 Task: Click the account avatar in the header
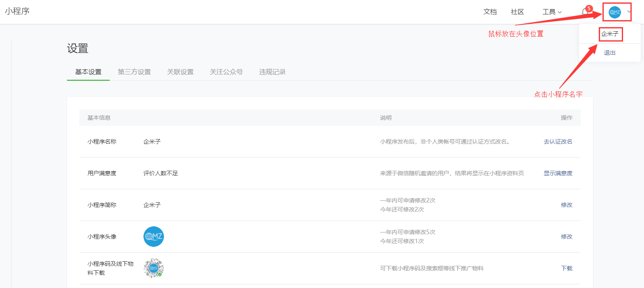[615, 12]
